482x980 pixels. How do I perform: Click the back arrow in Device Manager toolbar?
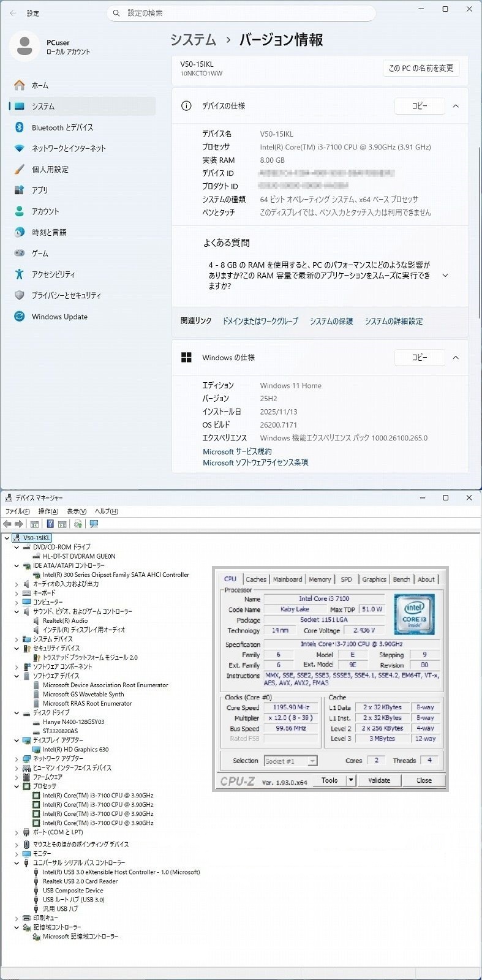[7, 524]
